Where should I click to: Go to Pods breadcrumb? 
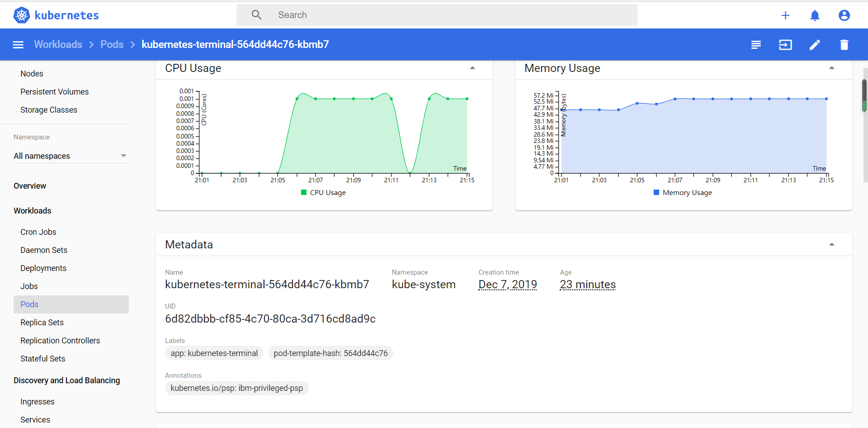112,44
